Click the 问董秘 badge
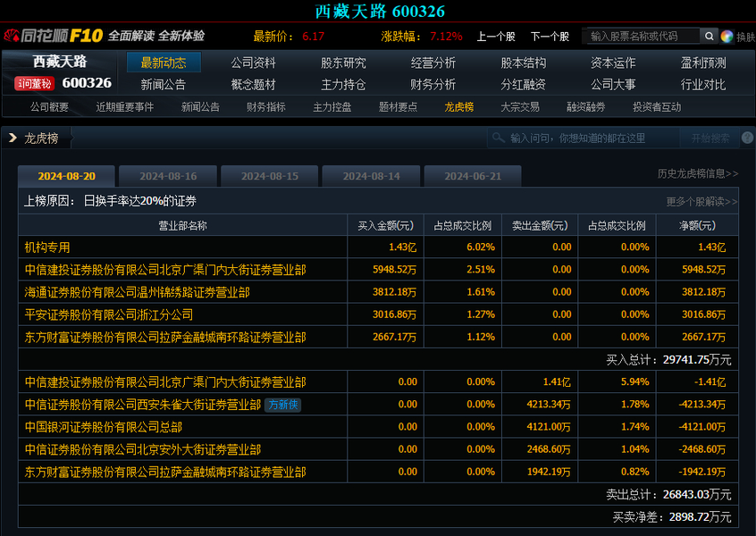The height and width of the screenshot is (536, 756). [x=34, y=84]
